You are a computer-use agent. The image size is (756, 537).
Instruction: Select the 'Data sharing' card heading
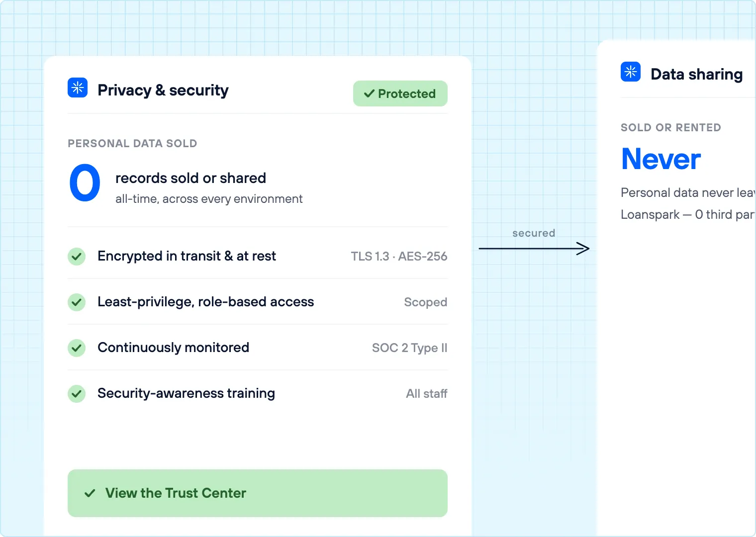click(x=696, y=75)
